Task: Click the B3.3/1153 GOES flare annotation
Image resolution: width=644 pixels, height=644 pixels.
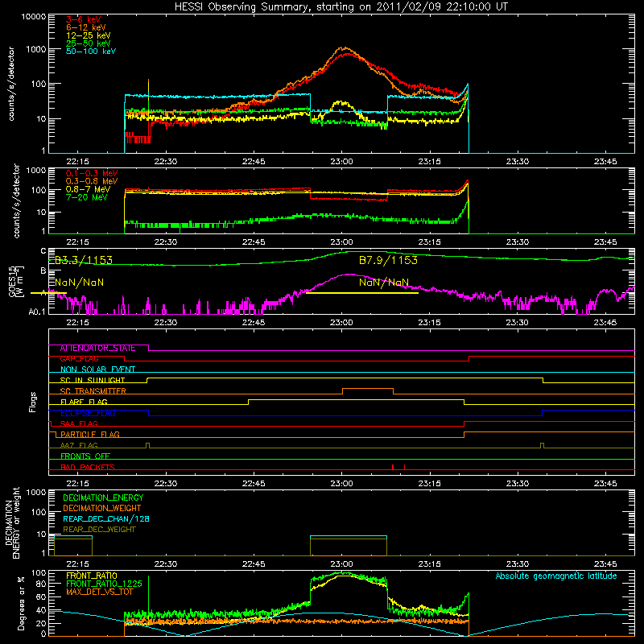Action: [x=84, y=260]
